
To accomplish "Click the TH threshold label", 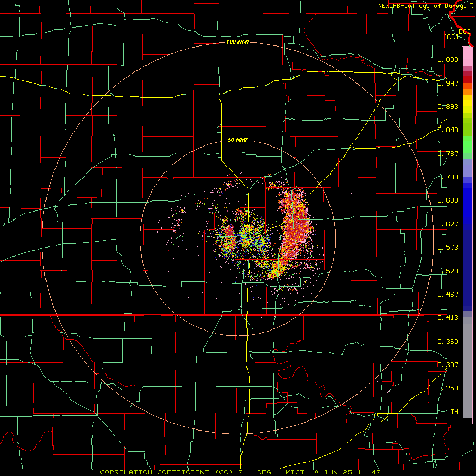I will pos(454,412).
